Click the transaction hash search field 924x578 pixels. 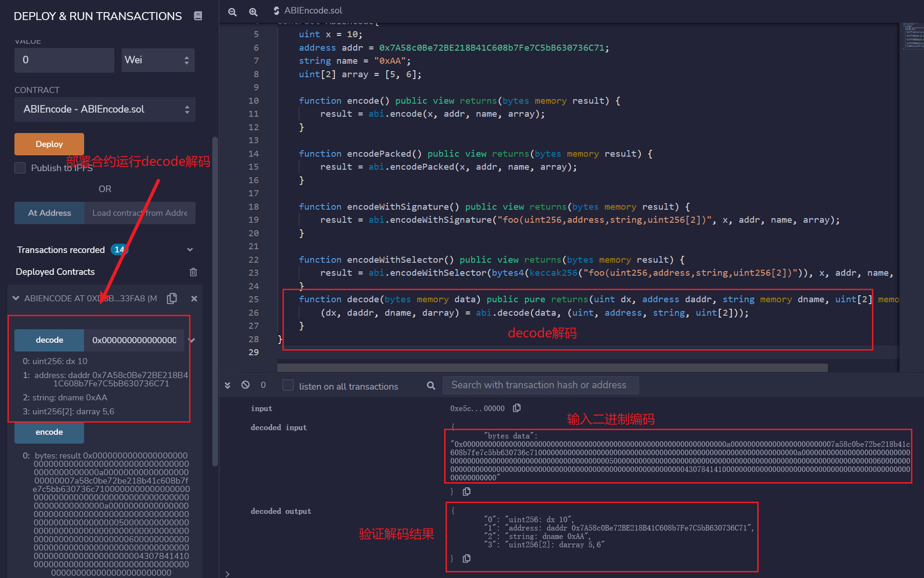pos(540,385)
